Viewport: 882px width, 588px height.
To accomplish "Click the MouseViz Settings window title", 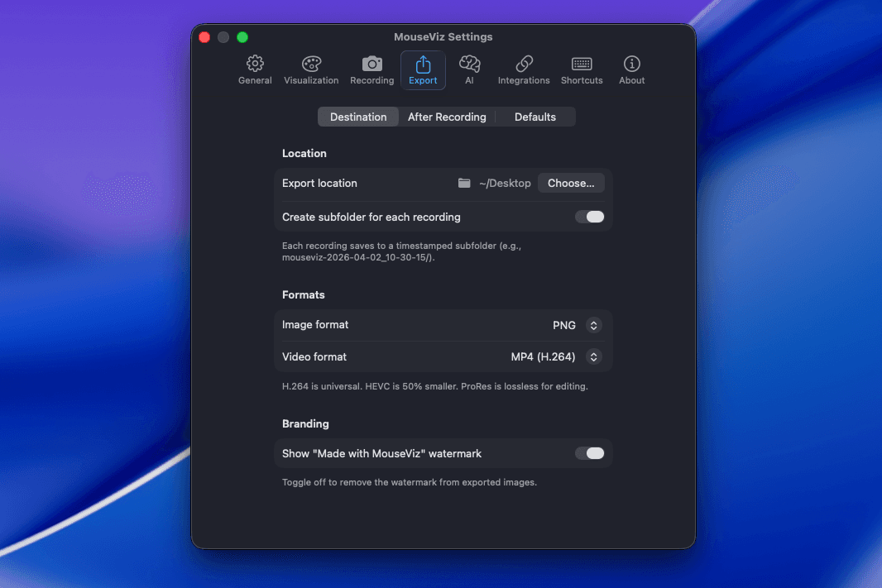I will pyautogui.click(x=443, y=37).
